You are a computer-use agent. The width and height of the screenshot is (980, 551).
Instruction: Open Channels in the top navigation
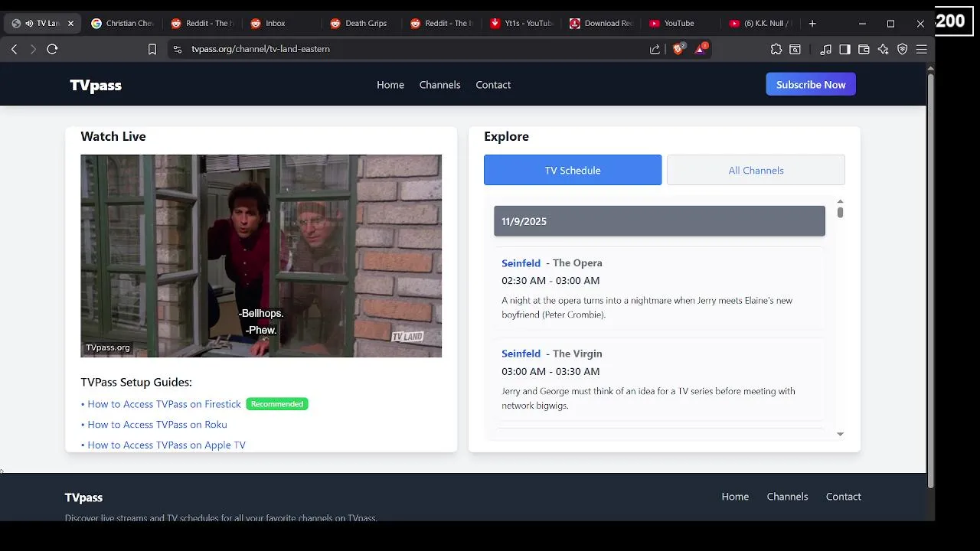pyautogui.click(x=439, y=85)
